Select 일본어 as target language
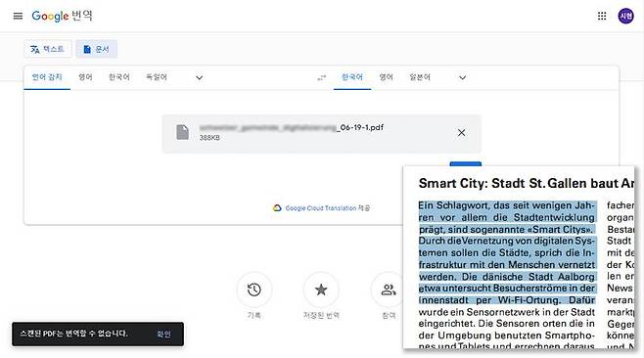The image size is (644, 358). (420, 77)
